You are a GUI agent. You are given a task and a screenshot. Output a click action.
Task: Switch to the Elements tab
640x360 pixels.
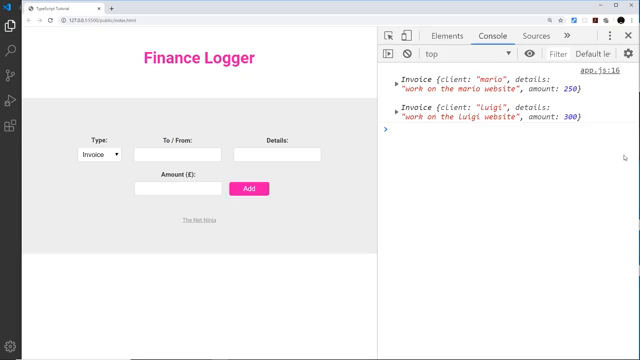click(x=447, y=36)
